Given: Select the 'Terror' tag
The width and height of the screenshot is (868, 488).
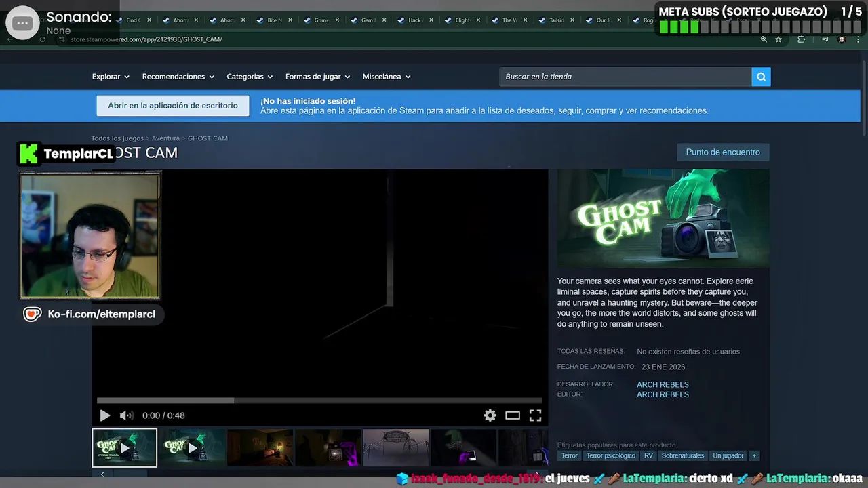Looking at the screenshot, I should tap(570, 455).
